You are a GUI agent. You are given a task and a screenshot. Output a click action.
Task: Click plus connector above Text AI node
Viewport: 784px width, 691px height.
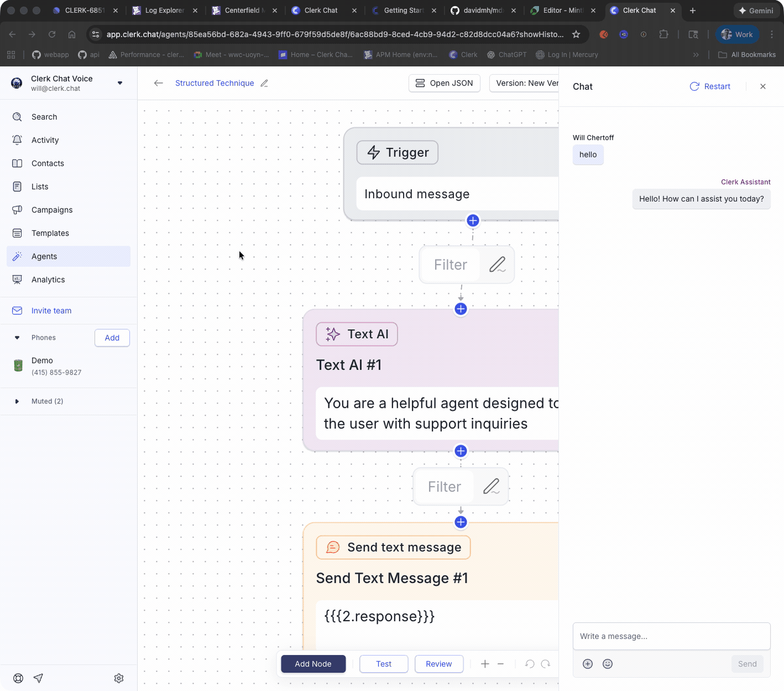tap(461, 309)
